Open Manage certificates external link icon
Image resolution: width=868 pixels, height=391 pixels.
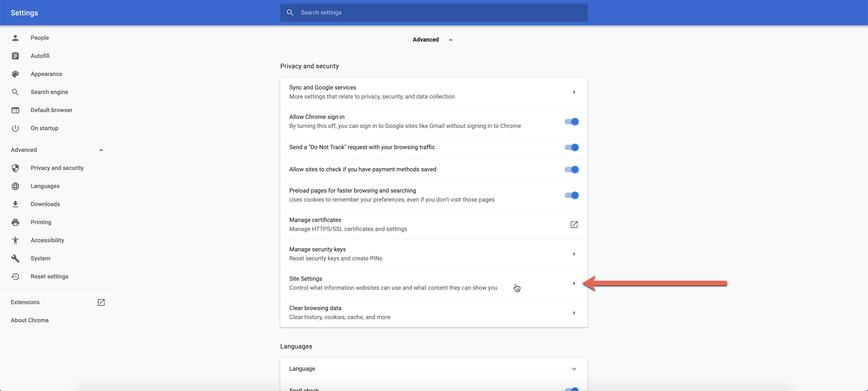click(x=574, y=225)
